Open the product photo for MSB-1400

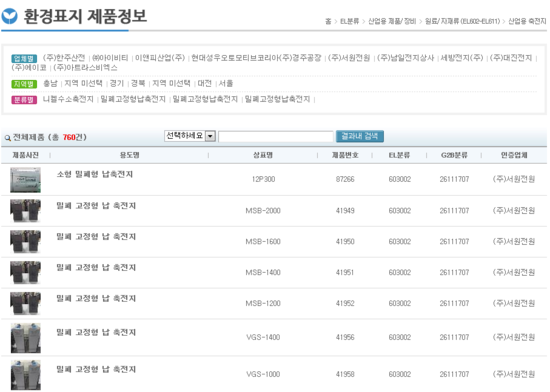tap(25, 272)
